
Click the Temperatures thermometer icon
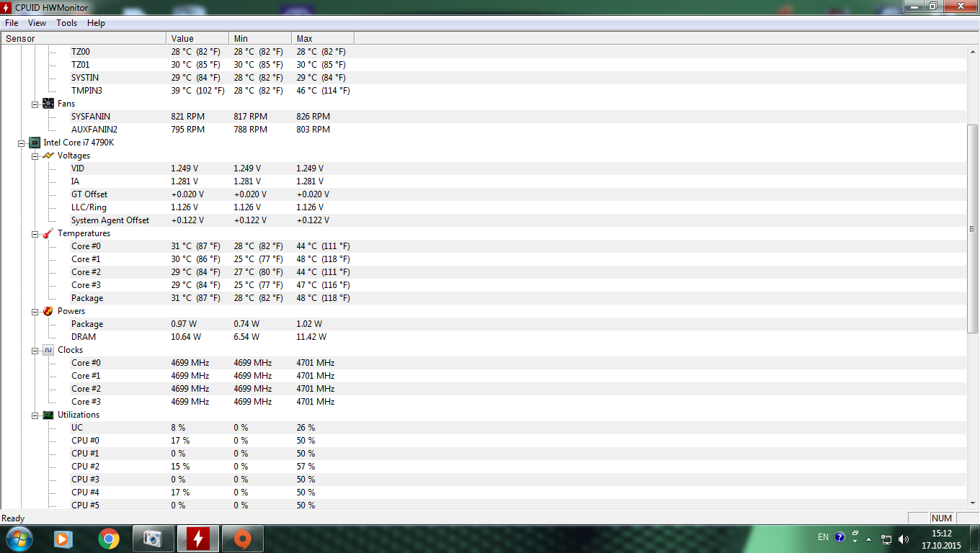[x=48, y=233]
